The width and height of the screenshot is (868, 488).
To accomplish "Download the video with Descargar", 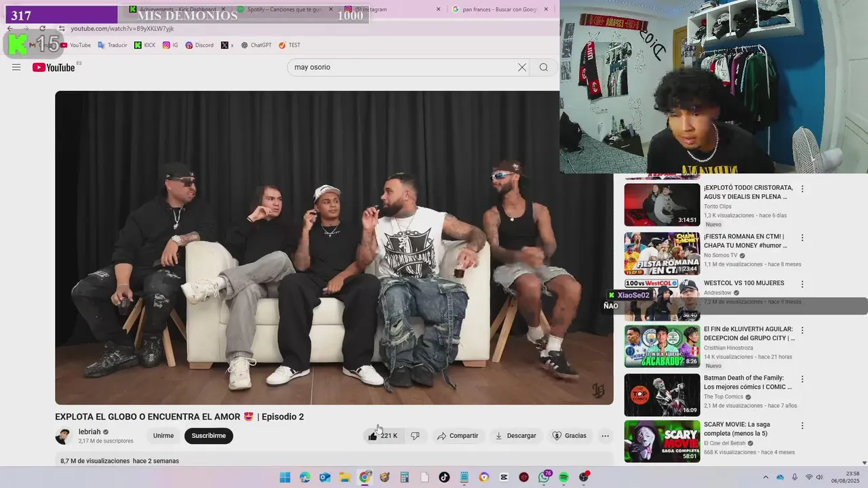I will (516, 436).
